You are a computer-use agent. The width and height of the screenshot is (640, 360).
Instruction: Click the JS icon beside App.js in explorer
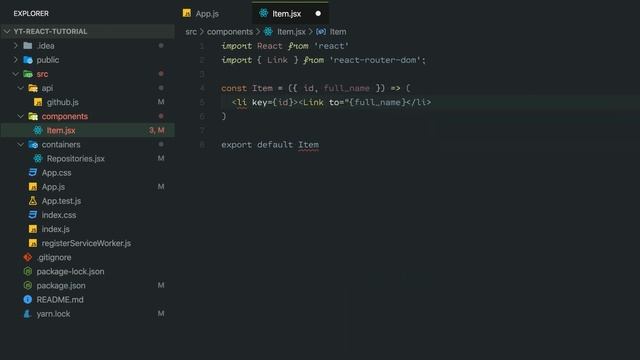click(33, 187)
